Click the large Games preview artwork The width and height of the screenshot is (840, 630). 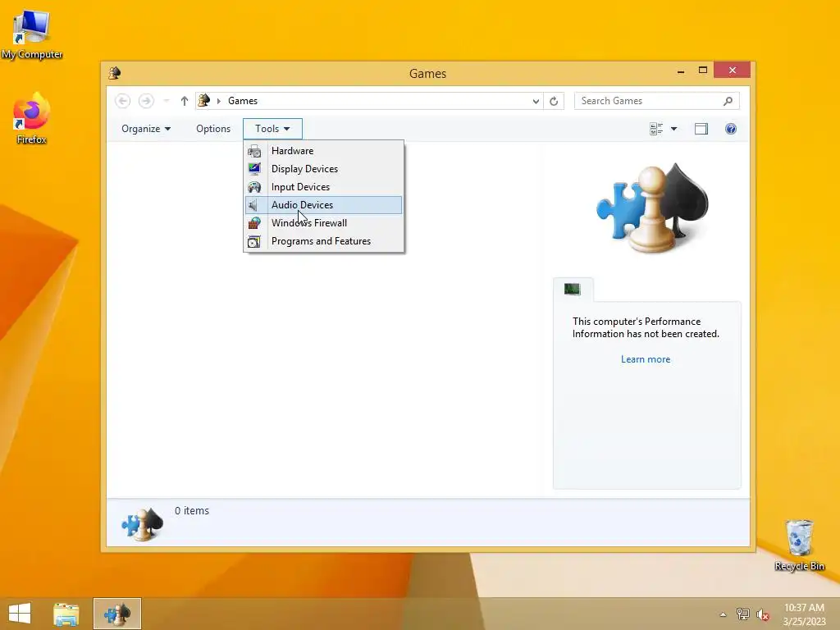coord(652,208)
